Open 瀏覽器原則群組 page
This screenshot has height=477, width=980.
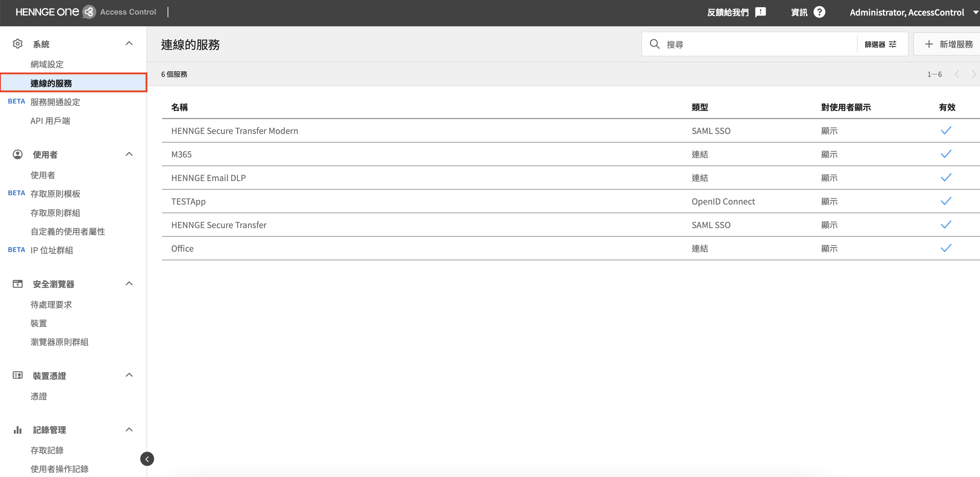[59, 342]
